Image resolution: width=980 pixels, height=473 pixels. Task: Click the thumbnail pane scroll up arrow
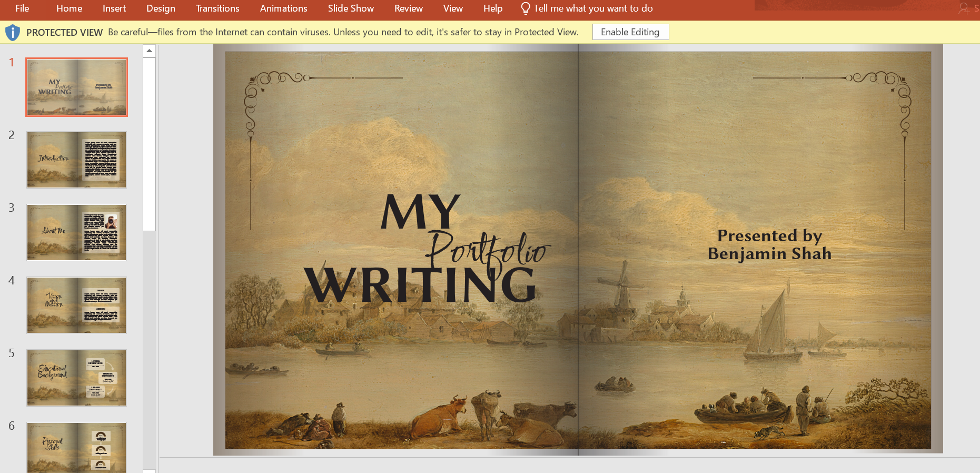point(150,51)
